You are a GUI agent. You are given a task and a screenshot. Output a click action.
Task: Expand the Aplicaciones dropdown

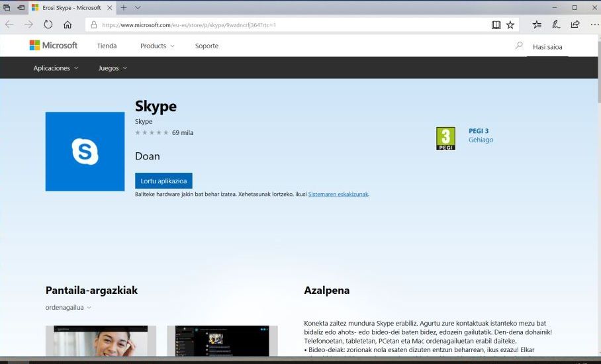[x=56, y=68]
